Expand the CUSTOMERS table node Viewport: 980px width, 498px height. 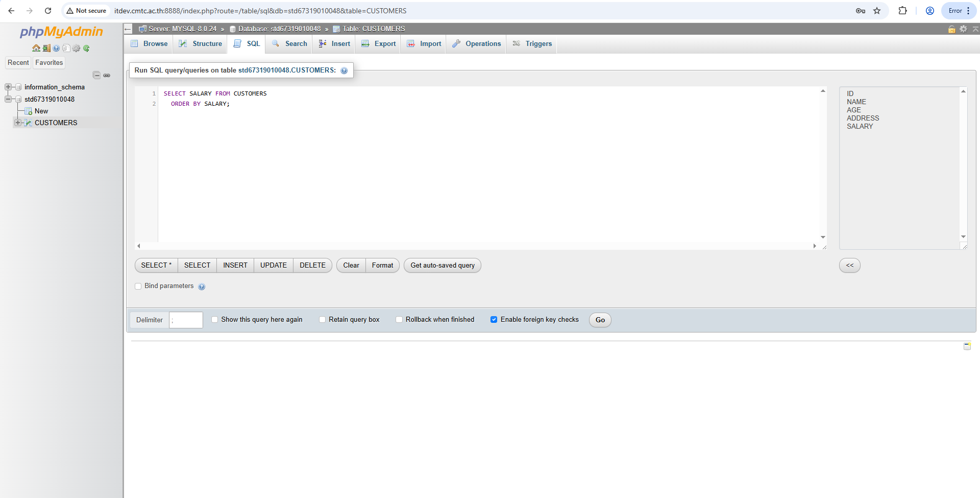tap(18, 123)
